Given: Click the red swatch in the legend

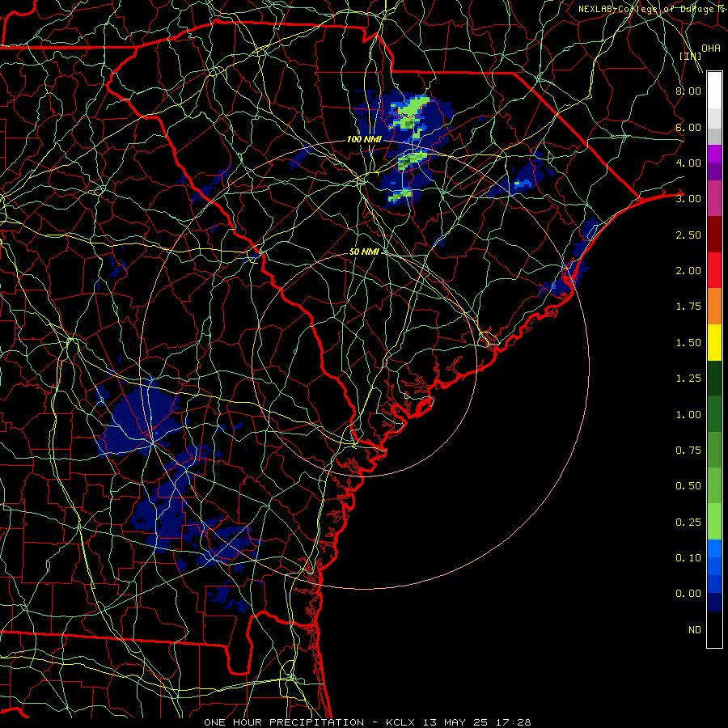Looking at the screenshot, I should 714,270.
